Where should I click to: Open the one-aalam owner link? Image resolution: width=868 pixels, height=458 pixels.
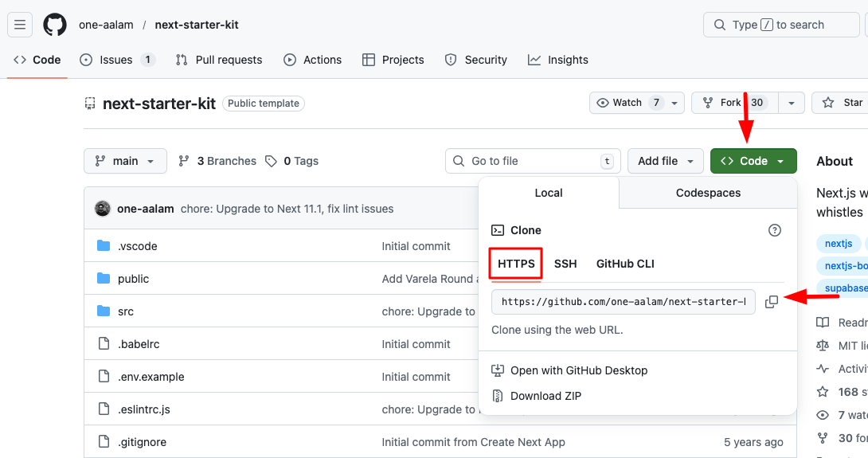point(106,25)
